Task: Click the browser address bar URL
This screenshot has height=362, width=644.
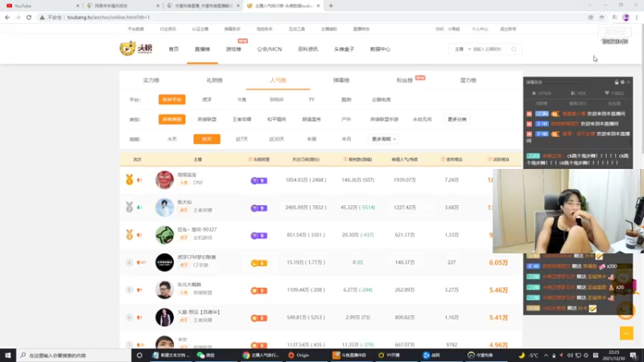Action: (x=109, y=17)
